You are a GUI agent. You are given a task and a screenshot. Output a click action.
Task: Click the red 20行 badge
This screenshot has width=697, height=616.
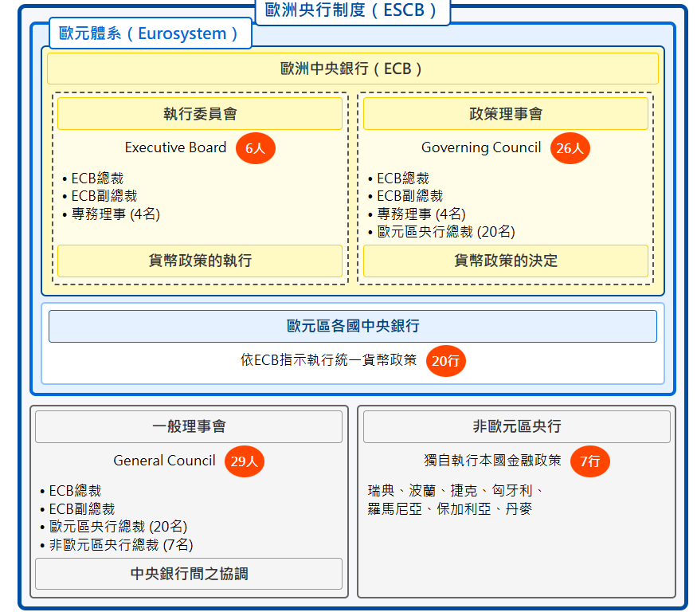point(445,361)
